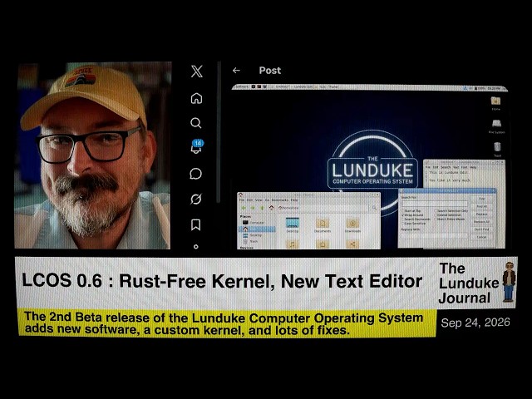Click the Replace All button
The width and height of the screenshot is (532, 399).
482,222
